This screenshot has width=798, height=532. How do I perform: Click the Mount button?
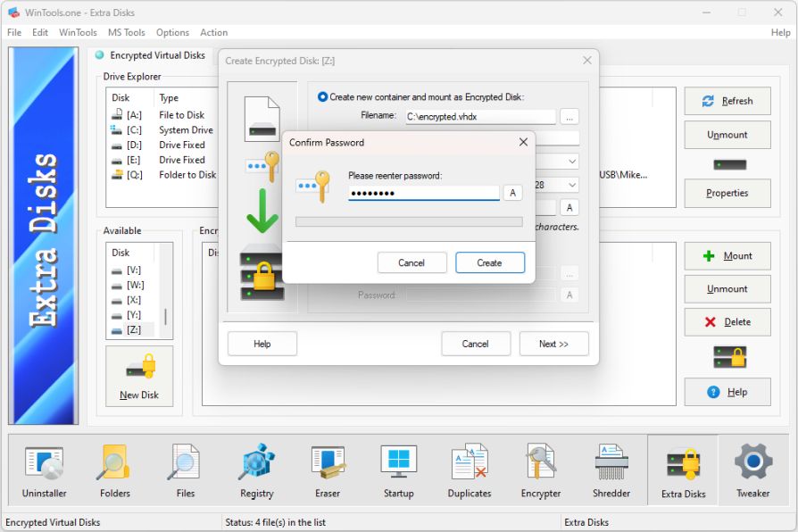click(x=727, y=255)
